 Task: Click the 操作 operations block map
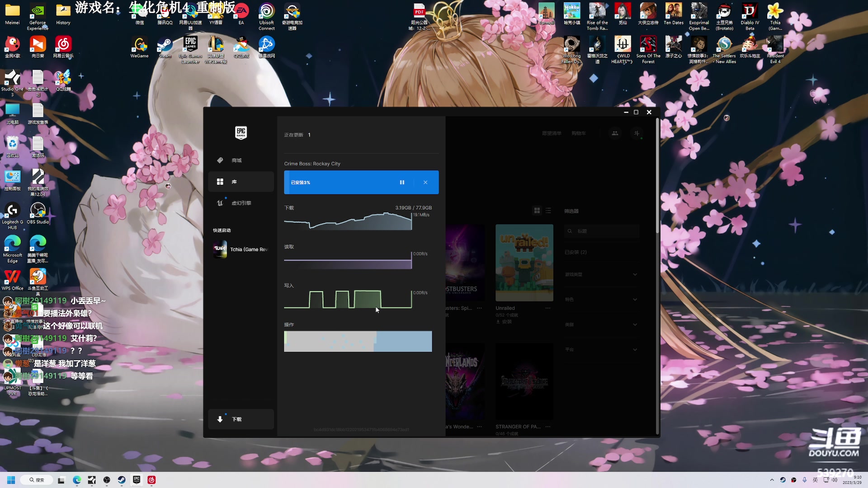pyautogui.click(x=358, y=342)
